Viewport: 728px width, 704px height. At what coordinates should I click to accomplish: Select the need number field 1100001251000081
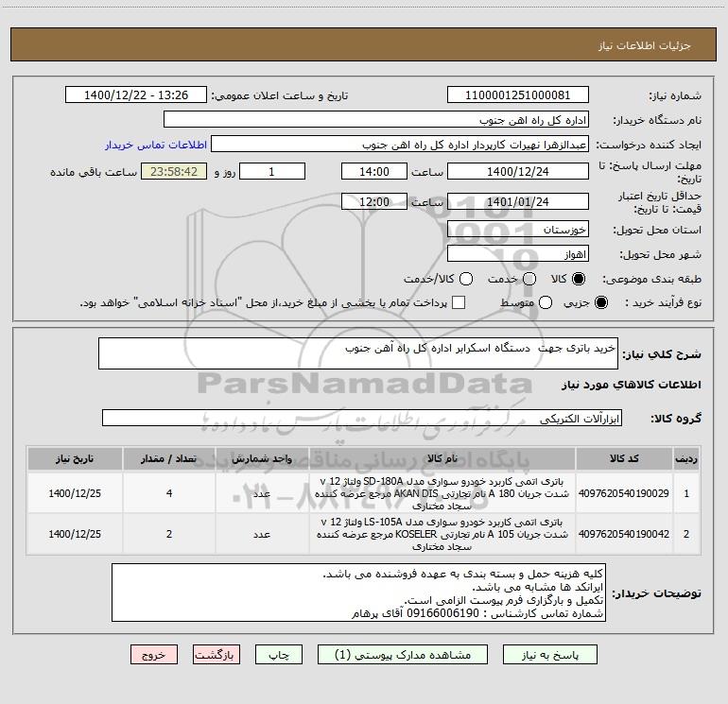[x=518, y=95]
